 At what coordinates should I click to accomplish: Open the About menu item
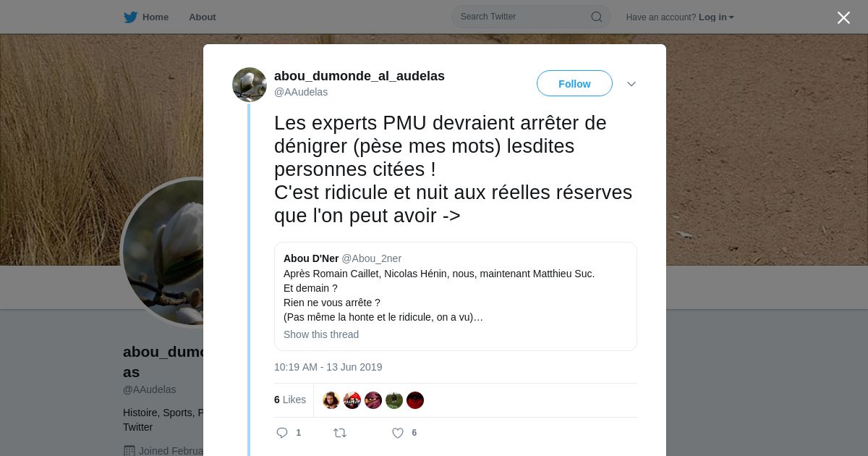203,17
